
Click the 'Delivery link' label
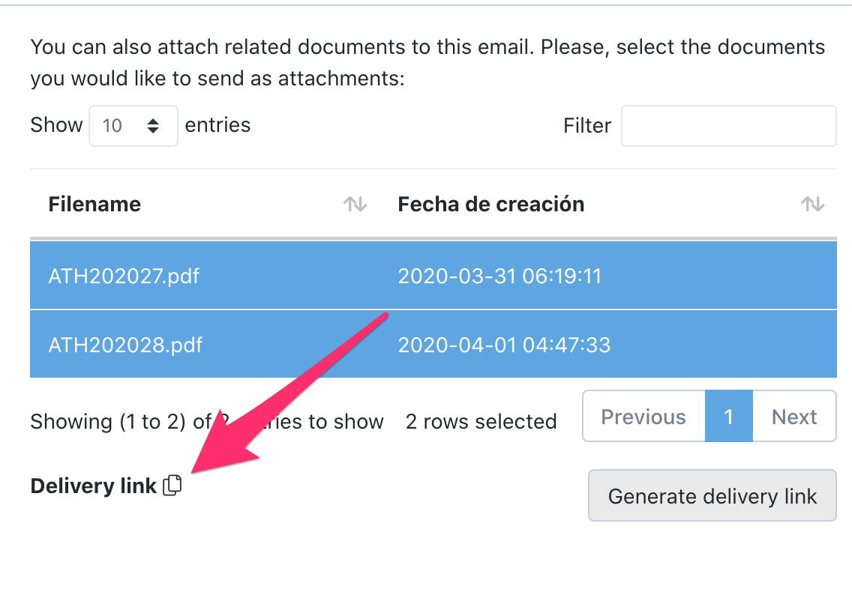[93, 486]
